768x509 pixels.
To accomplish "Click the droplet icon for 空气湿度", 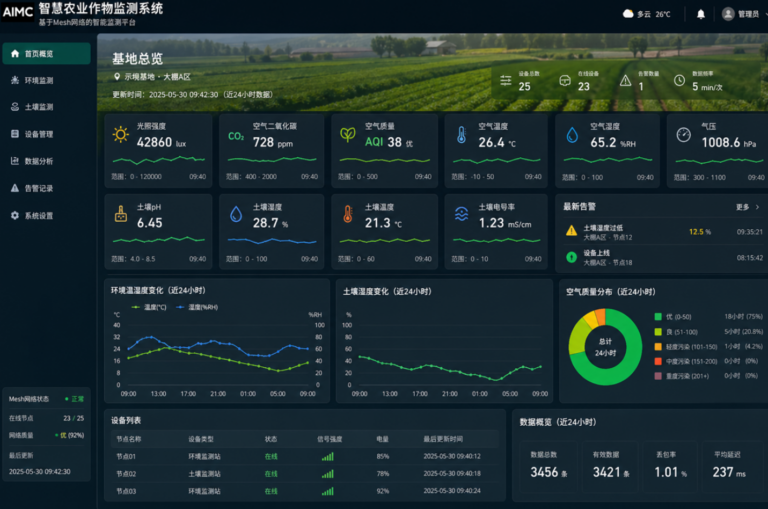I will (x=572, y=135).
